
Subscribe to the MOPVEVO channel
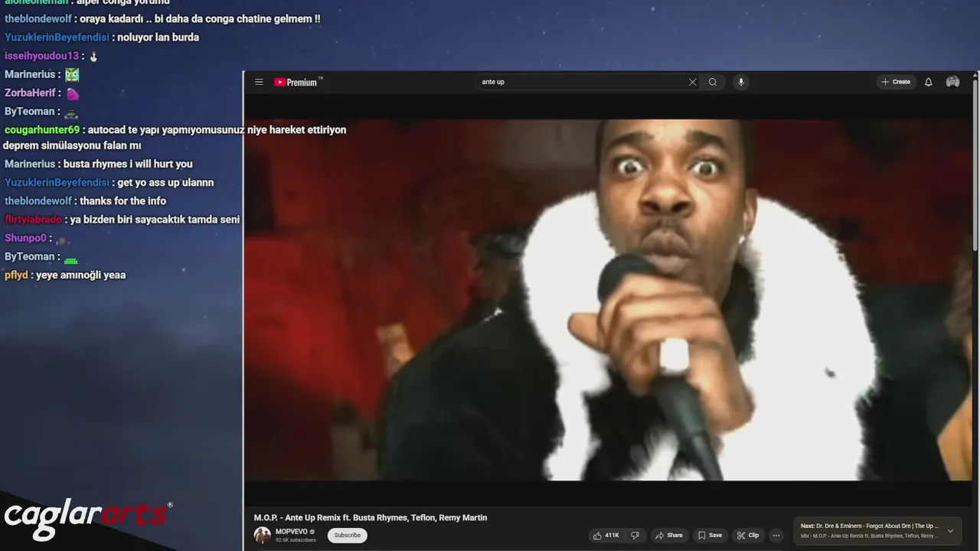pos(347,535)
